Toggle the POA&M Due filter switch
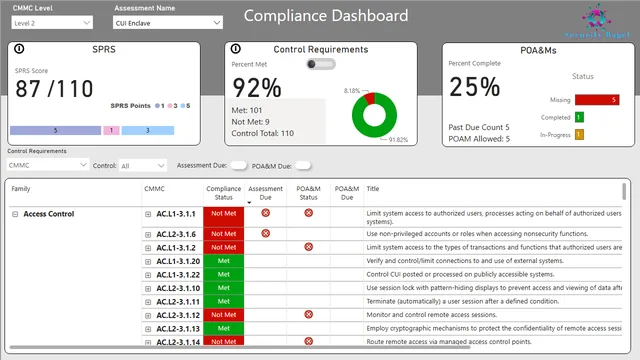Image resolution: width=640 pixels, height=360 pixels. pyautogui.click(x=303, y=165)
